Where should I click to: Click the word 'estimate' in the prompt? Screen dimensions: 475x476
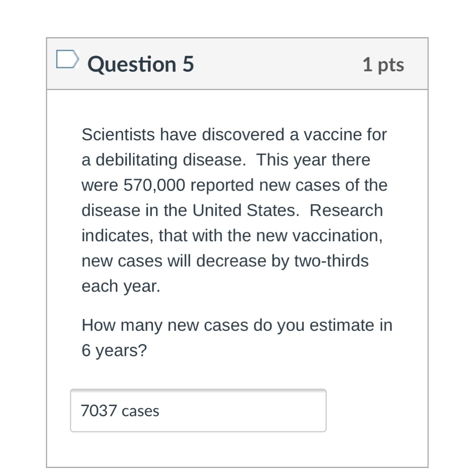(x=342, y=325)
